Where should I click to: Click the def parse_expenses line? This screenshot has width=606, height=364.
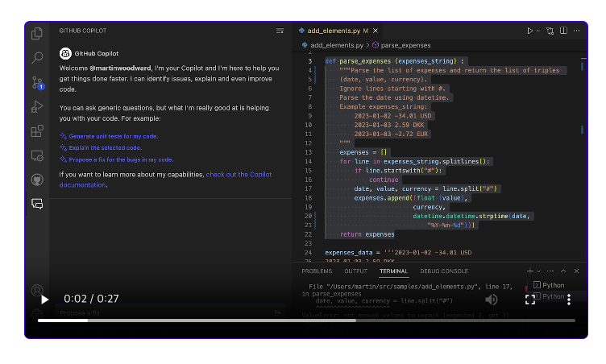click(394, 61)
